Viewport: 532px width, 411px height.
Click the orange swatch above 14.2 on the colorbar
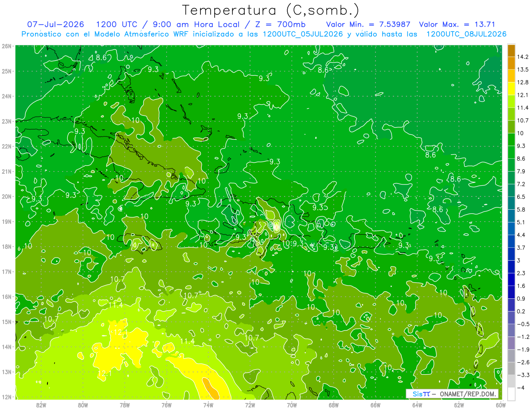click(511, 51)
